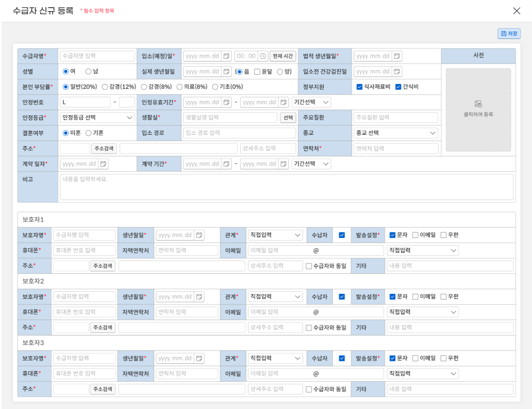The width and height of the screenshot is (532, 409).
Task: Click 인정번호 field starting with L
Action: pos(85,102)
